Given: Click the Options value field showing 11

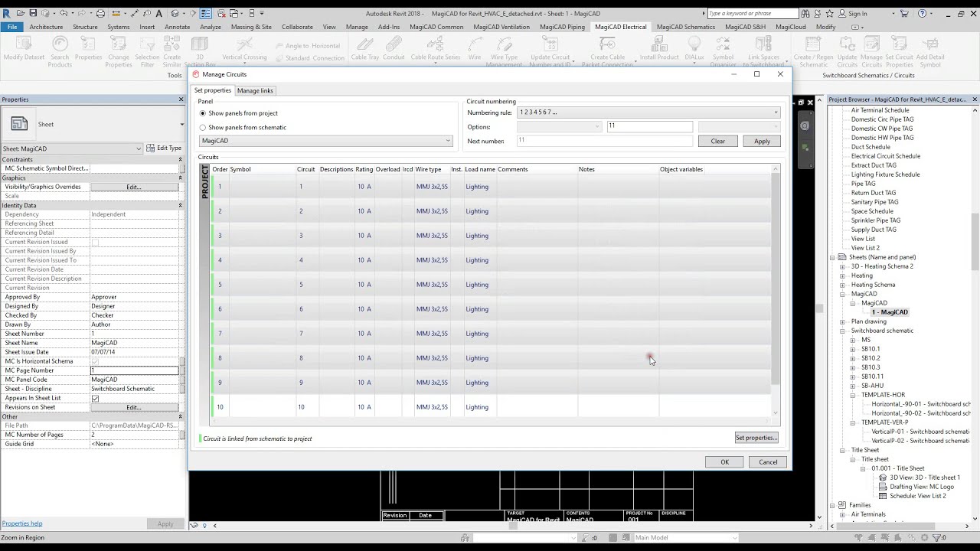Looking at the screenshot, I should pyautogui.click(x=650, y=126).
